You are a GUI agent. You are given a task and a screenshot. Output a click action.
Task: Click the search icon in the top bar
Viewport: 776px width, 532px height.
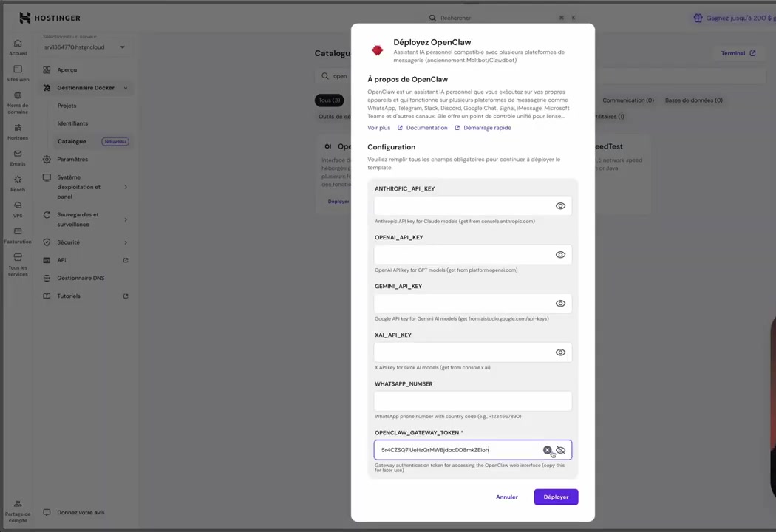pos(432,18)
